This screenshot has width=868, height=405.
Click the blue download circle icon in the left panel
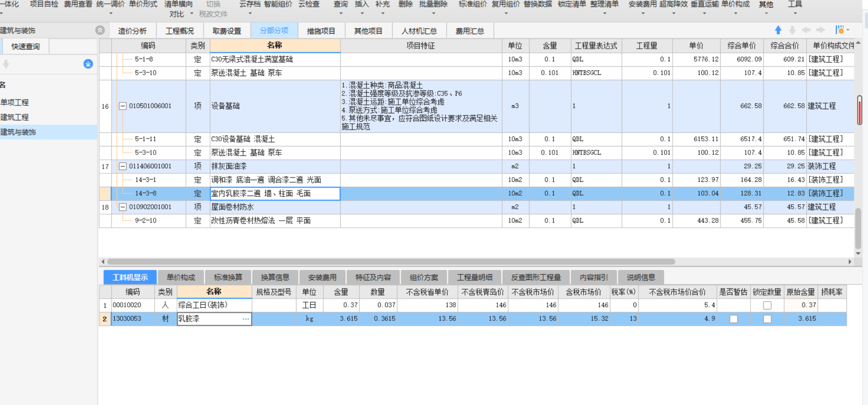pyautogui.click(x=88, y=64)
